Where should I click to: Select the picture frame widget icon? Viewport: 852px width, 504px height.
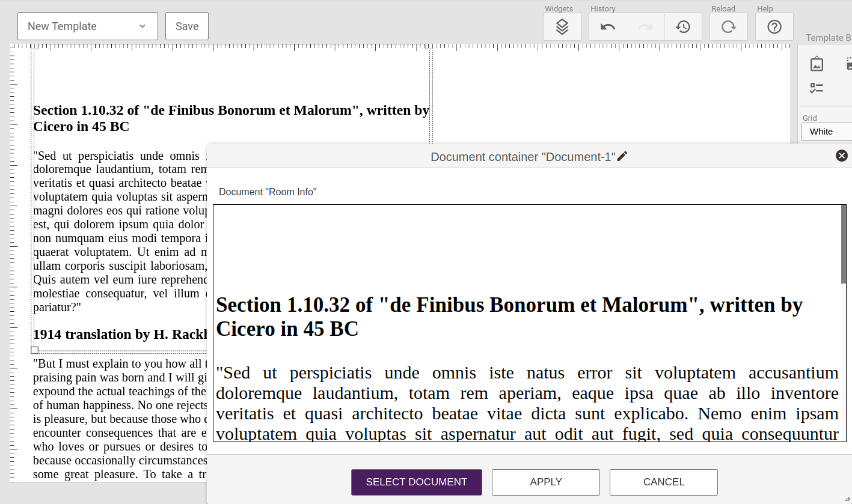(817, 63)
